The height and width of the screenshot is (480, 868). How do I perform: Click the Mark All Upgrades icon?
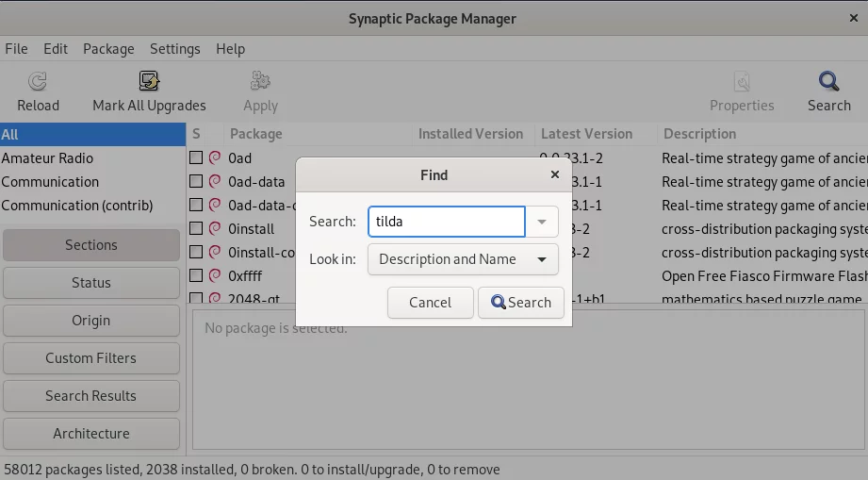click(x=149, y=81)
